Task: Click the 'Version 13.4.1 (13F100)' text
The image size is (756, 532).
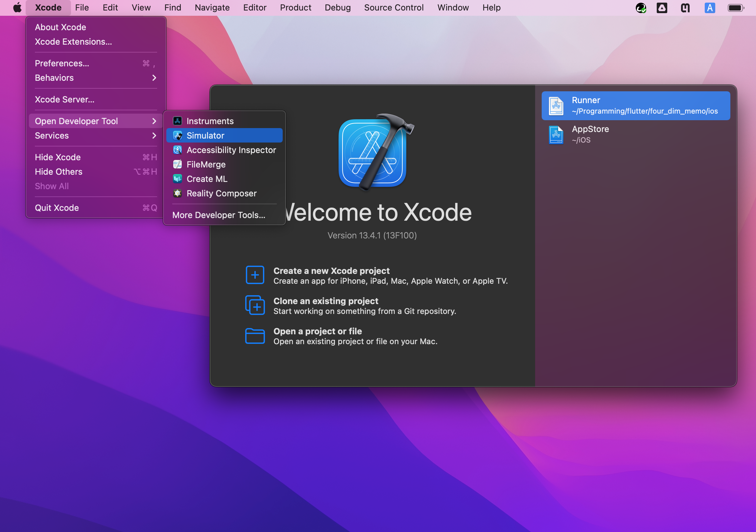Action: click(x=372, y=235)
